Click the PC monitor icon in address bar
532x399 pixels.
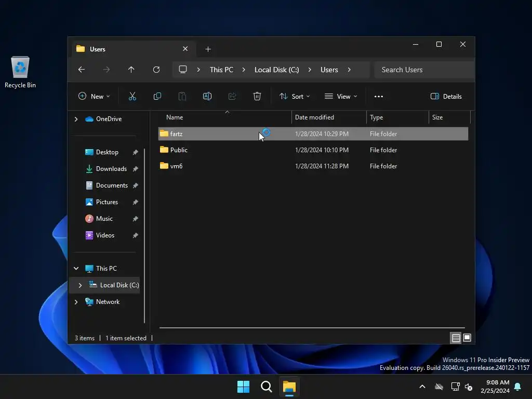tap(182, 70)
